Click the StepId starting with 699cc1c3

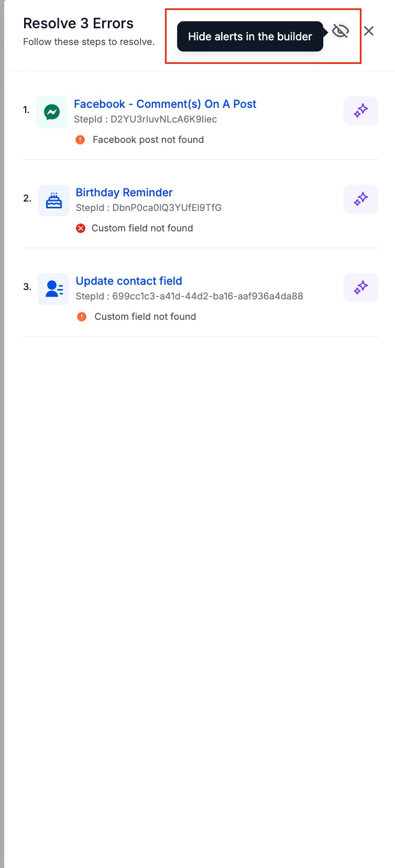point(190,296)
